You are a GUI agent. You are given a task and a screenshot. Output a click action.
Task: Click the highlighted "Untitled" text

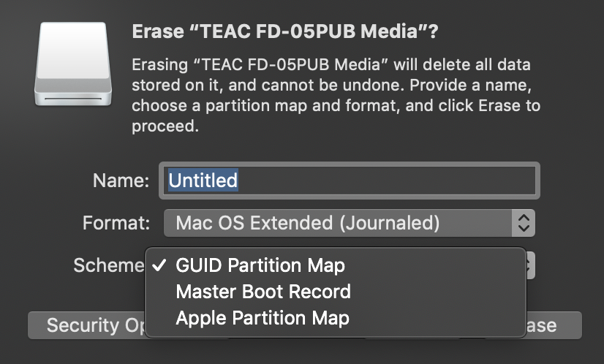point(203,181)
